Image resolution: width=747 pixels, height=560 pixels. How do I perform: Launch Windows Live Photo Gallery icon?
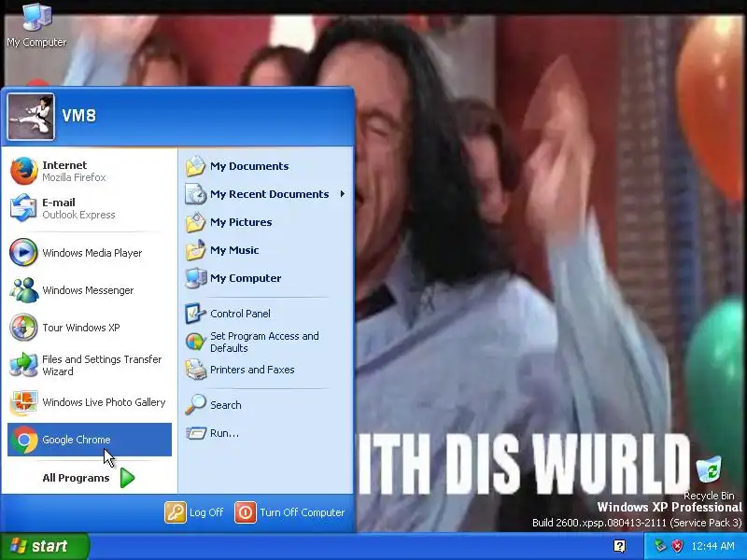24,402
